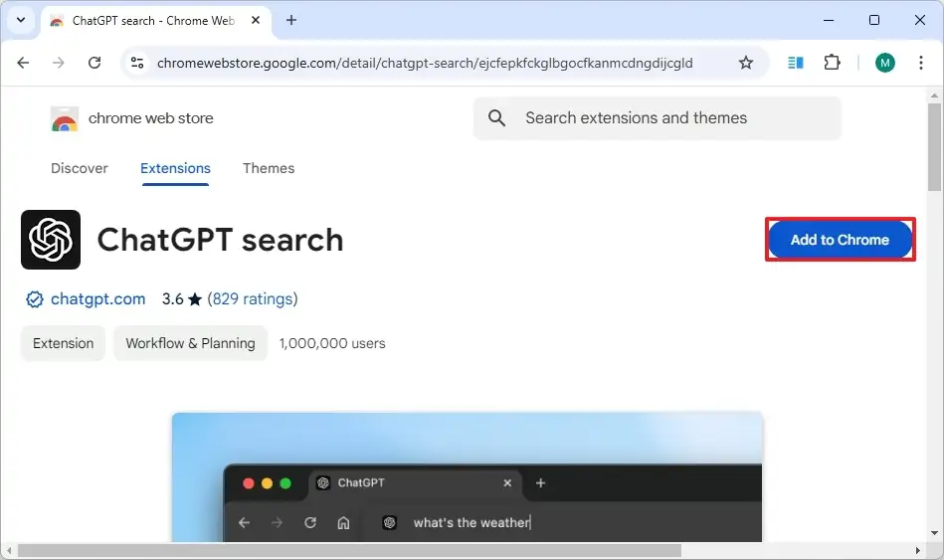This screenshot has height=560, width=944.
Task: Reload the current page
Action: (x=94, y=63)
